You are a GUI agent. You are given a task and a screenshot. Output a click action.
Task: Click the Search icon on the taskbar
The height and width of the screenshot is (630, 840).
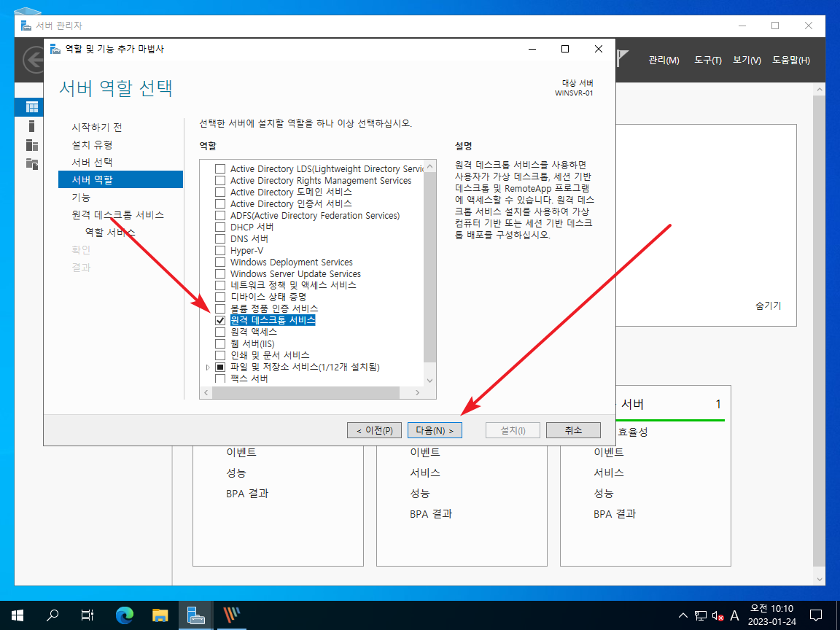tap(52, 615)
